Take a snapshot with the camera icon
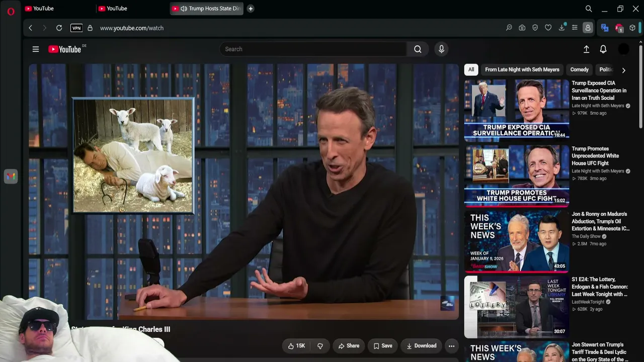Image resolution: width=644 pixels, height=362 pixels. point(522,28)
